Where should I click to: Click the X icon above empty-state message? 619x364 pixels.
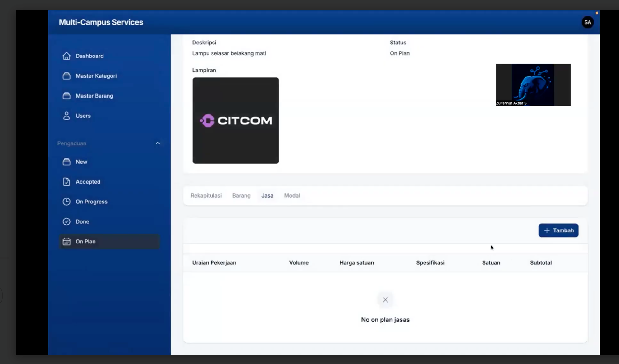coord(385,300)
